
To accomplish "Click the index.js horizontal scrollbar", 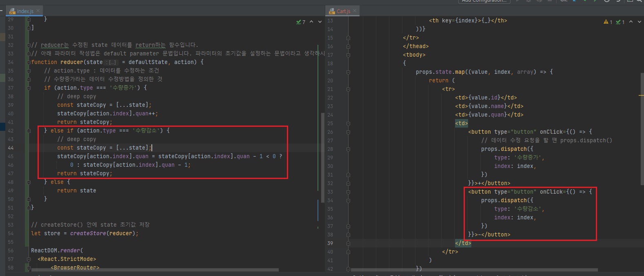I will pyautogui.click(x=155, y=270).
